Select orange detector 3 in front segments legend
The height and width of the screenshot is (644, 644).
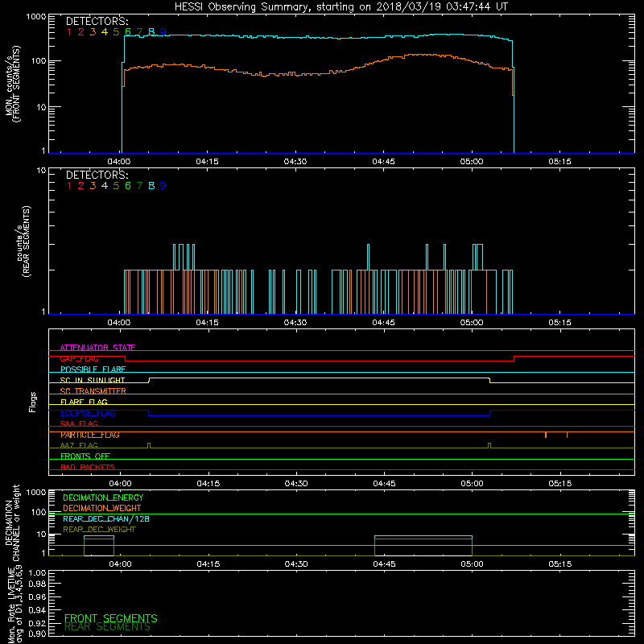click(93, 32)
